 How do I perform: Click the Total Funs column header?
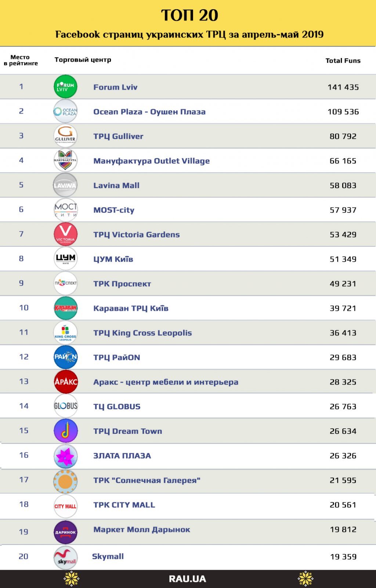tap(343, 61)
